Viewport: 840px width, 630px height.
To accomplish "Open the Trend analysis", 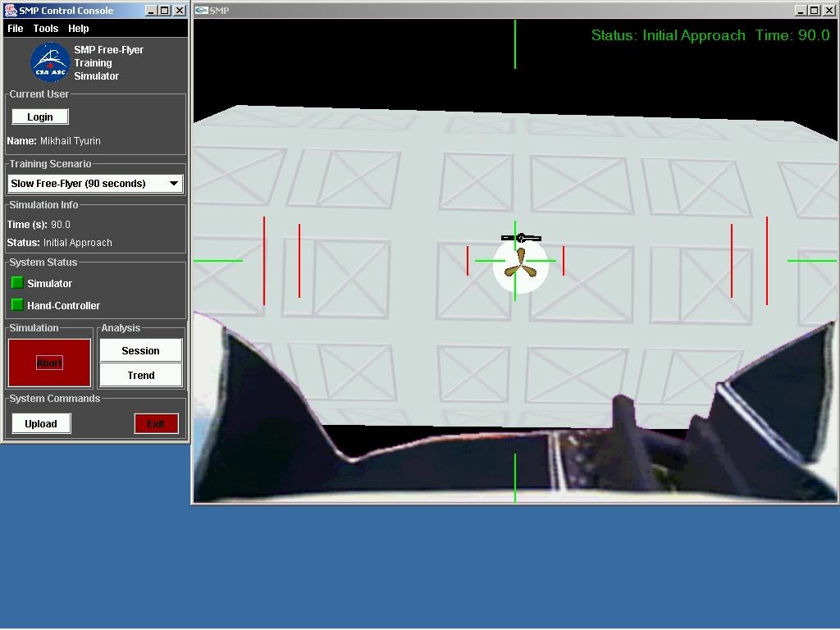I will 140,376.
